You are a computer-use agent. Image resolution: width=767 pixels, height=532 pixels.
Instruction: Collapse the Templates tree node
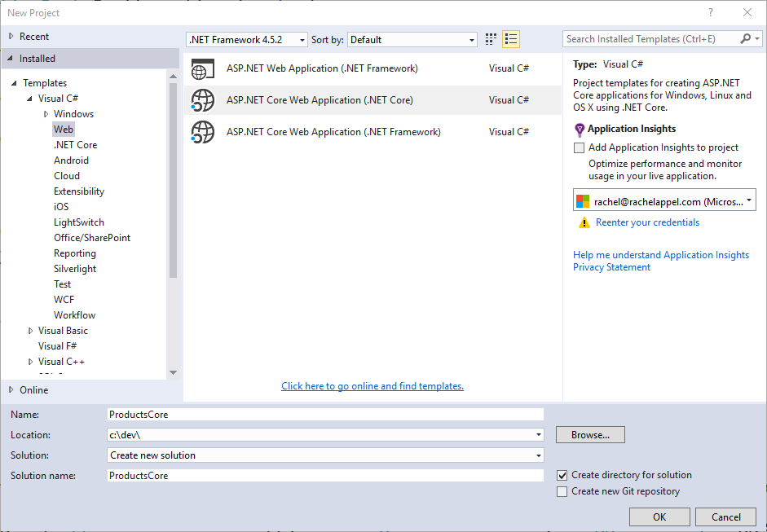point(14,83)
